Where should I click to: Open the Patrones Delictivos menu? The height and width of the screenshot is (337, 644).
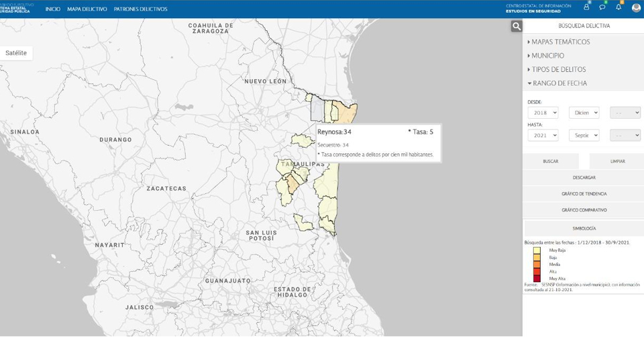click(141, 9)
